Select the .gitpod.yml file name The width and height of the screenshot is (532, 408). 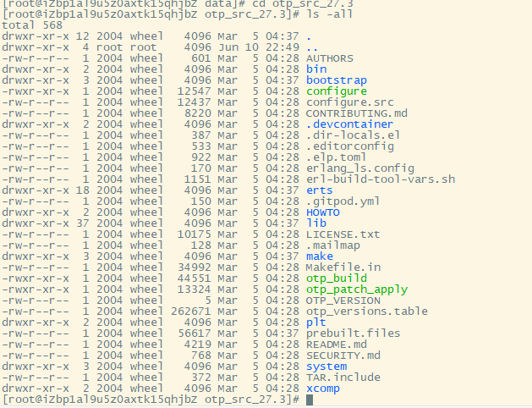click(x=343, y=201)
